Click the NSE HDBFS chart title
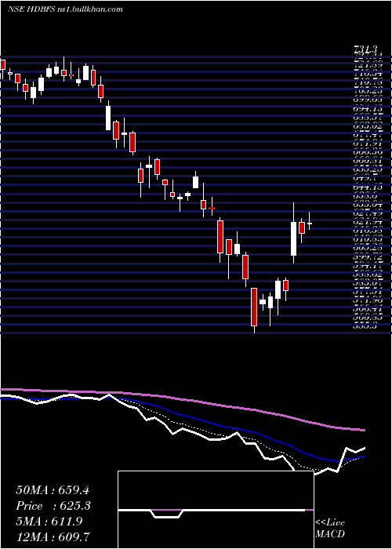 (x=65, y=9)
